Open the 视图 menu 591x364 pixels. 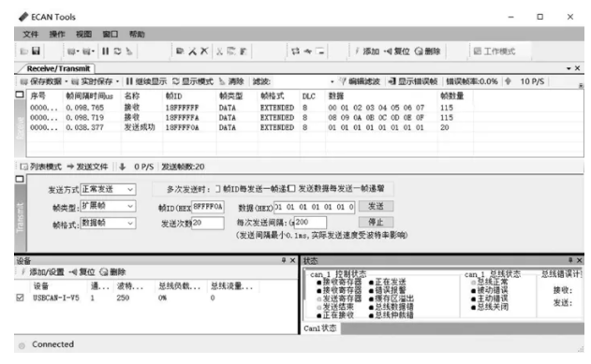[83, 35]
